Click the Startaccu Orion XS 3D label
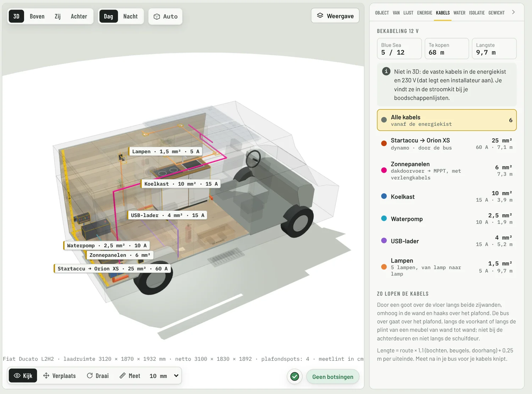Image resolution: width=532 pixels, height=394 pixels. [x=112, y=268]
